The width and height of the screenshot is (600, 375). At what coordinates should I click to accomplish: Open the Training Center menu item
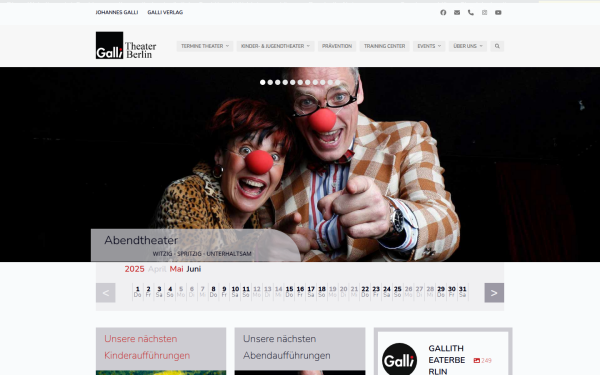(384, 46)
